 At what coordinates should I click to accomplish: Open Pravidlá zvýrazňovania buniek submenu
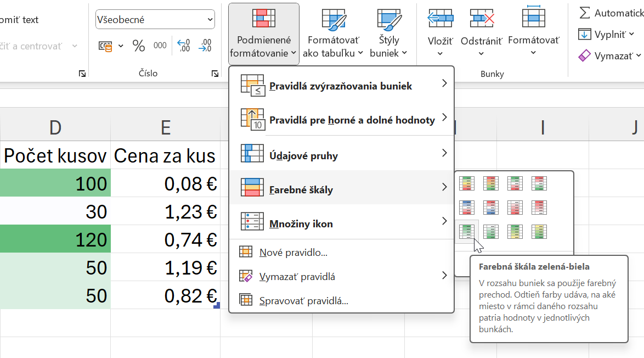click(342, 86)
